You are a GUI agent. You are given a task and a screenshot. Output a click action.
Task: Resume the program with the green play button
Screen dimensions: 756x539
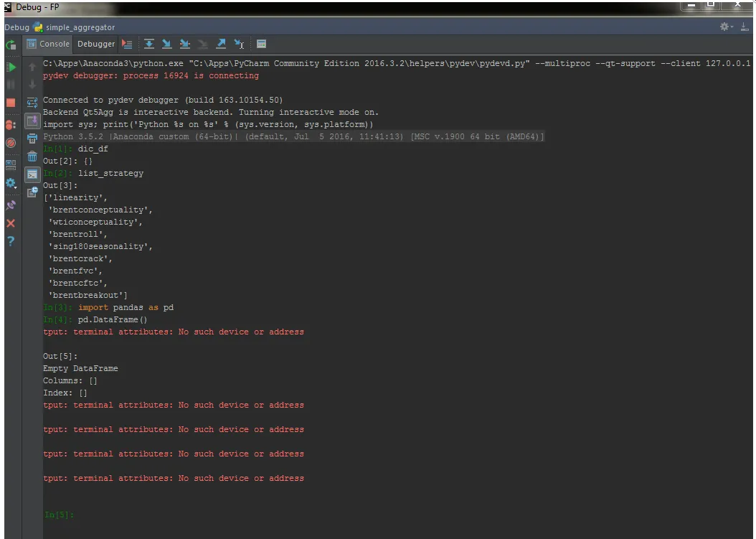pos(11,67)
